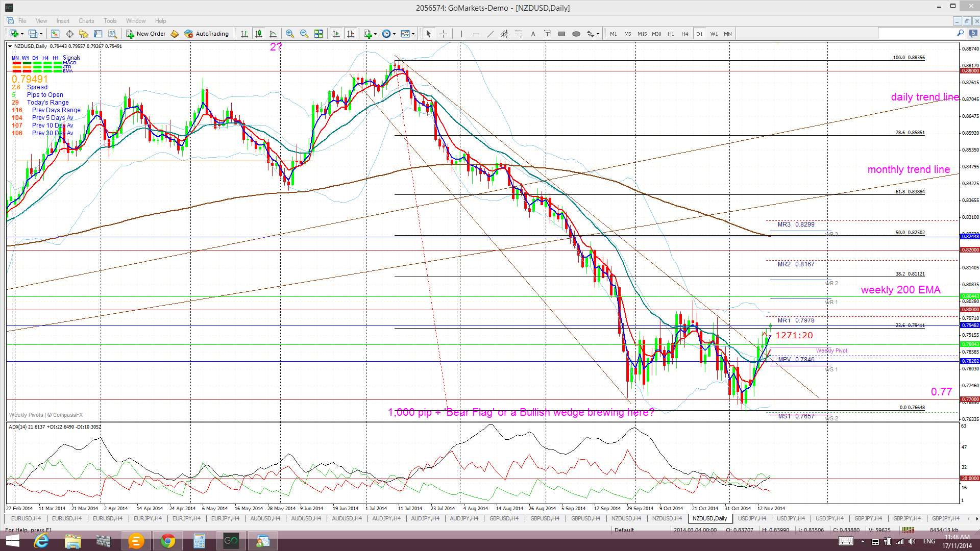This screenshot has width=980, height=551.
Task: Select the W1 timeframe button
Action: 714,34
